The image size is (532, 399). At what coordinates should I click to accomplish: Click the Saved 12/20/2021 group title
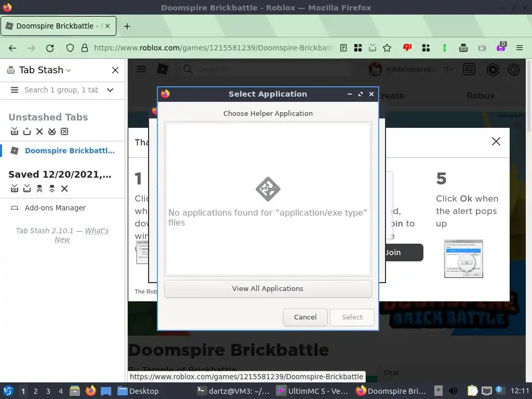(x=60, y=175)
